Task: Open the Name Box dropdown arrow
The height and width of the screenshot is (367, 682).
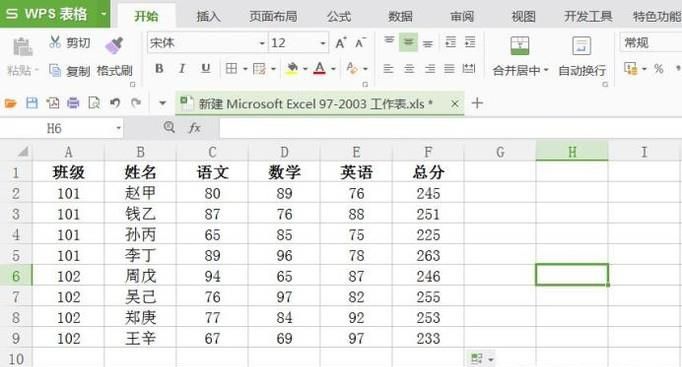Action: 118,128
